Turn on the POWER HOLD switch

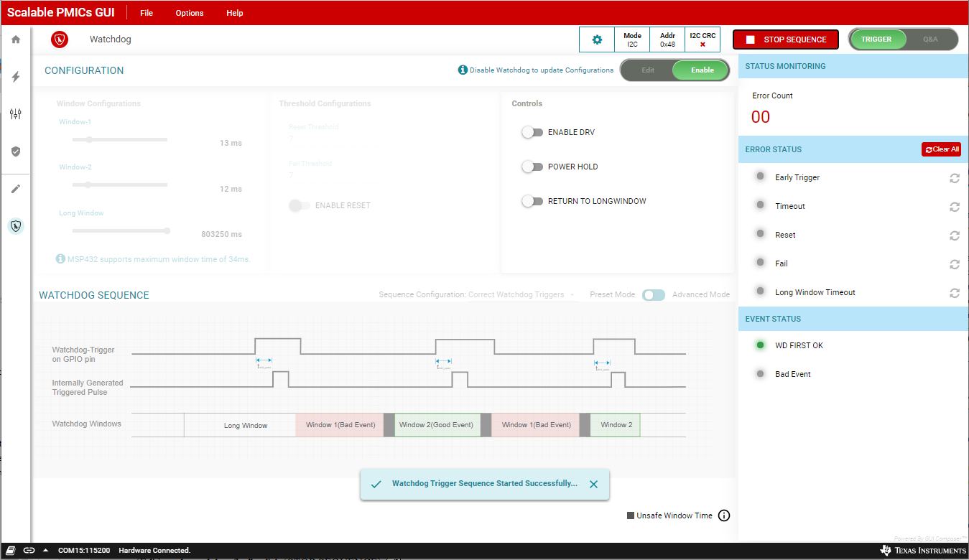pyautogui.click(x=532, y=167)
